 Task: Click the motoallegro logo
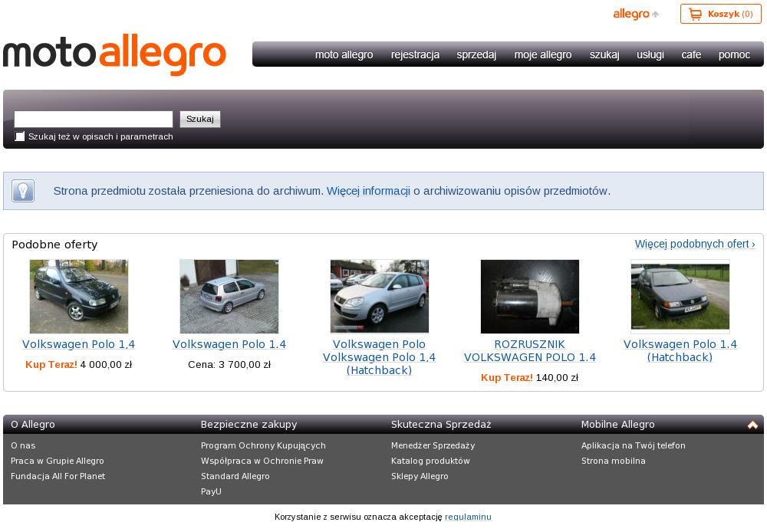coord(114,54)
